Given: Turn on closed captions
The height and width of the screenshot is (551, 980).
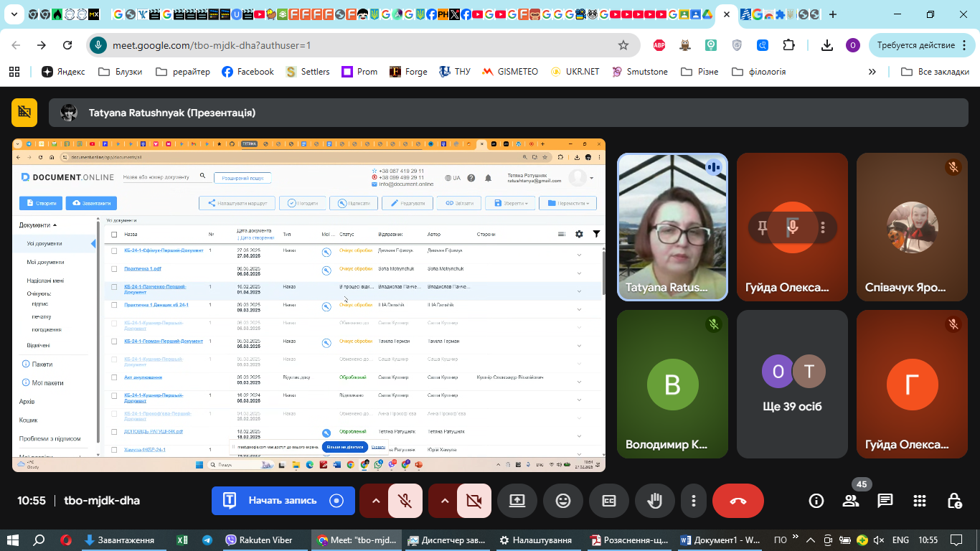Looking at the screenshot, I should pyautogui.click(x=608, y=501).
